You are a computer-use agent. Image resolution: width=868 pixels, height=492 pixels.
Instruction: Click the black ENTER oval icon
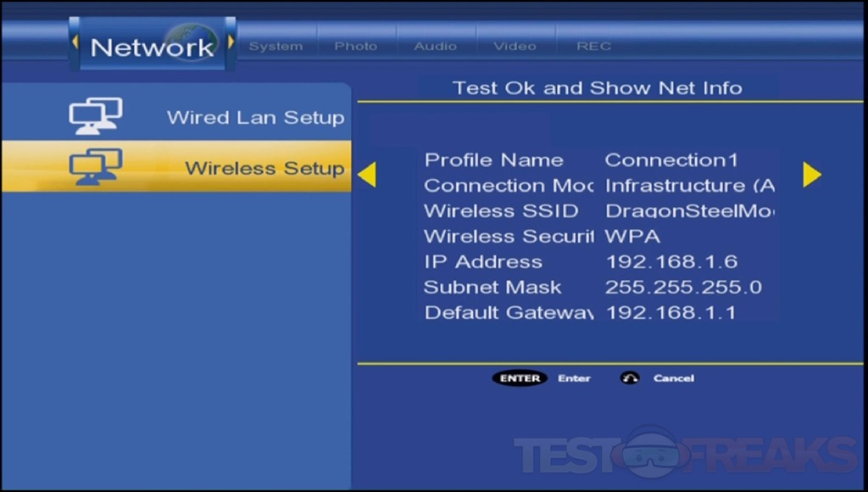pyautogui.click(x=520, y=378)
